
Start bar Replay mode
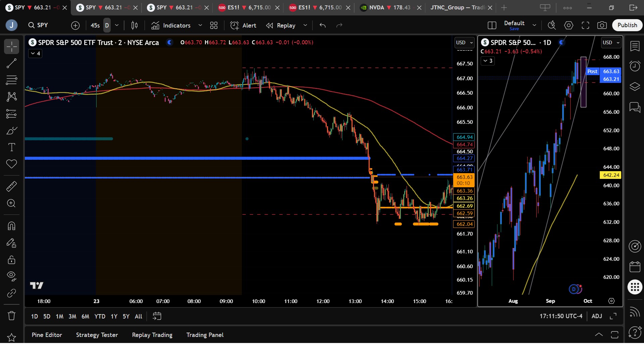tap(281, 25)
